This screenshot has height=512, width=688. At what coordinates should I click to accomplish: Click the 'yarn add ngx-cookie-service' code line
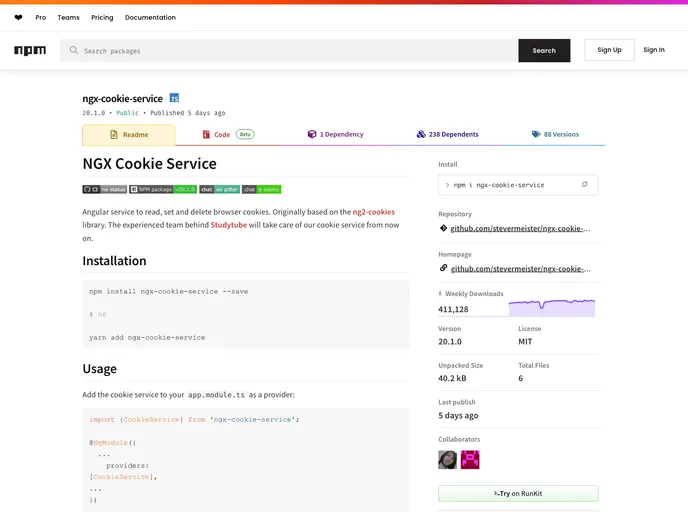147,337
